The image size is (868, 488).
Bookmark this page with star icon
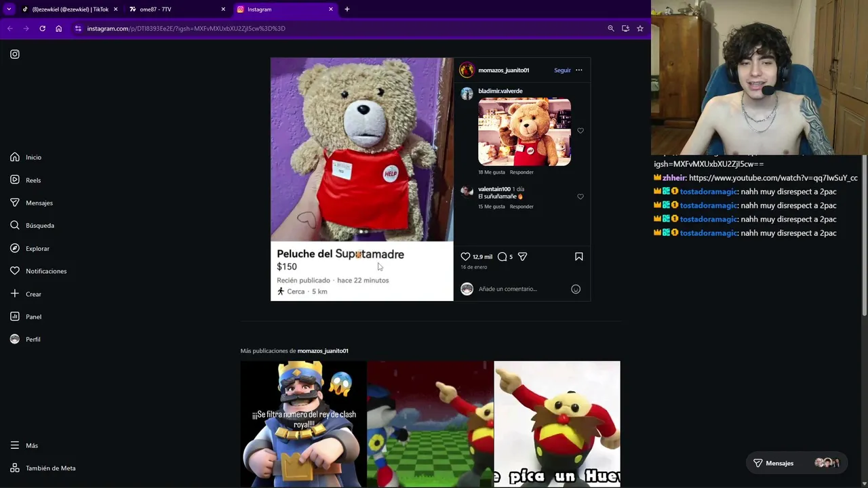coord(640,28)
